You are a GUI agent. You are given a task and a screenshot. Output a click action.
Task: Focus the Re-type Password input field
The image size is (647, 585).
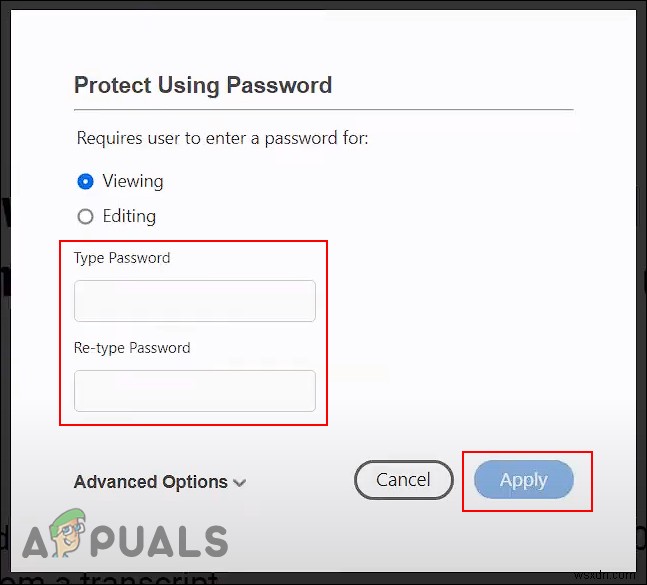[x=195, y=391]
